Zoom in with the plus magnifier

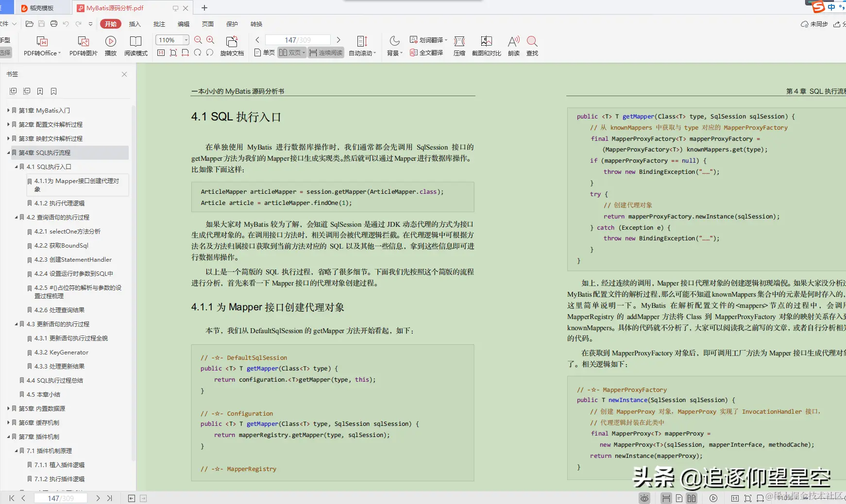pyautogui.click(x=210, y=40)
